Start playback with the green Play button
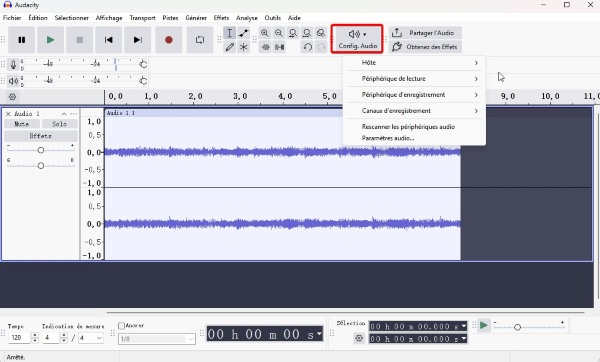This screenshot has height=362, width=600. tap(50, 40)
